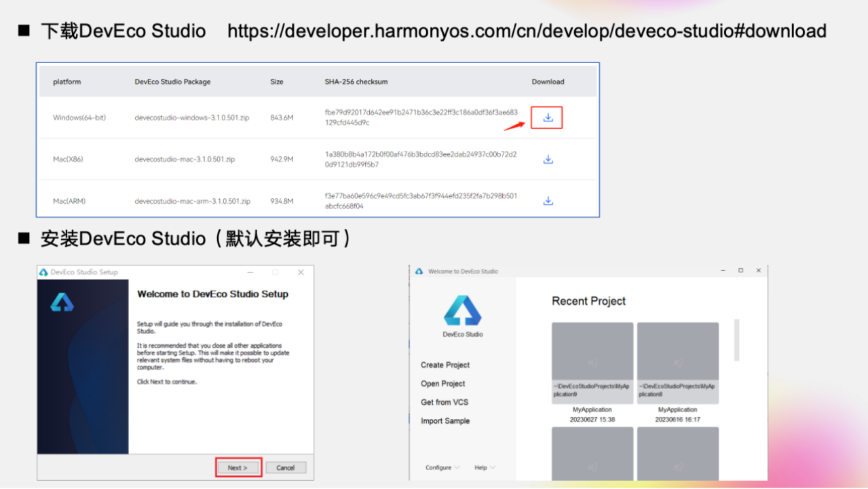Click the 942.9M size value
Screen dimensions: 868x489
tap(282, 160)
